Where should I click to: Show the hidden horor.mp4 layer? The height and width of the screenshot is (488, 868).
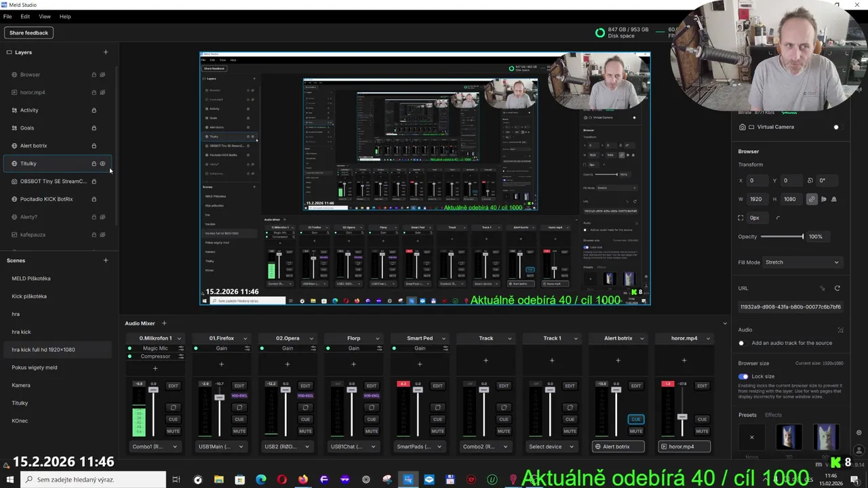(102, 92)
